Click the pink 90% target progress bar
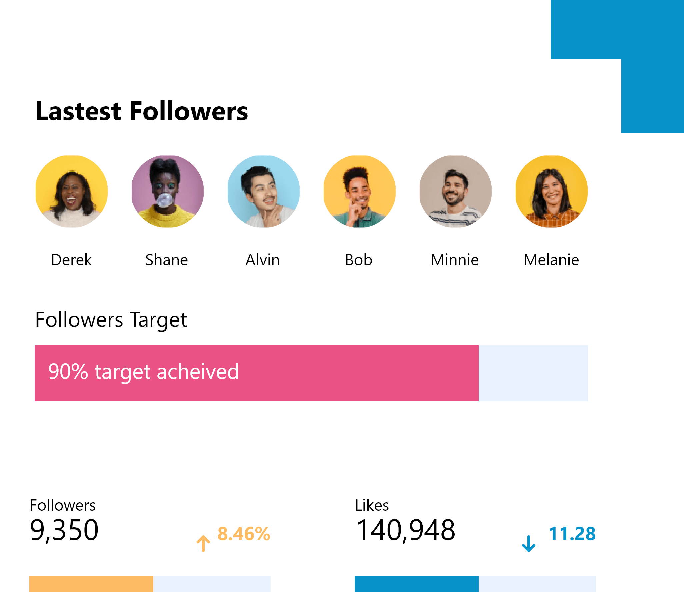 tap(256, 373)
